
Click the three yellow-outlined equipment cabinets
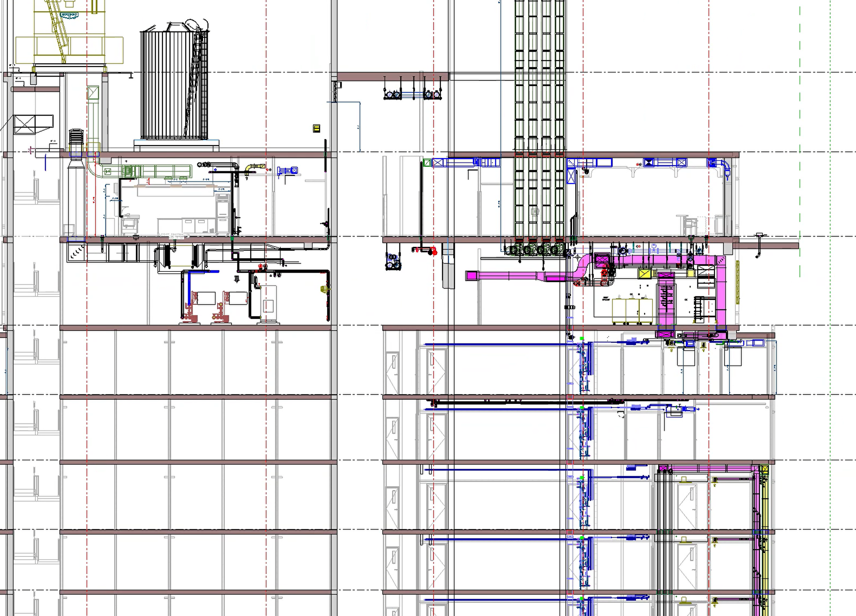click(x=632, y=311)
